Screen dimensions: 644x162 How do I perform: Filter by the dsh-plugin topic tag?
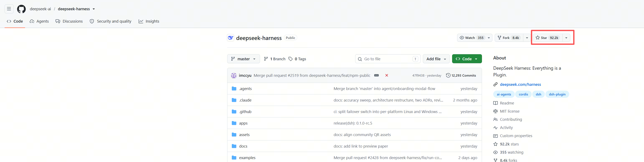557,94
